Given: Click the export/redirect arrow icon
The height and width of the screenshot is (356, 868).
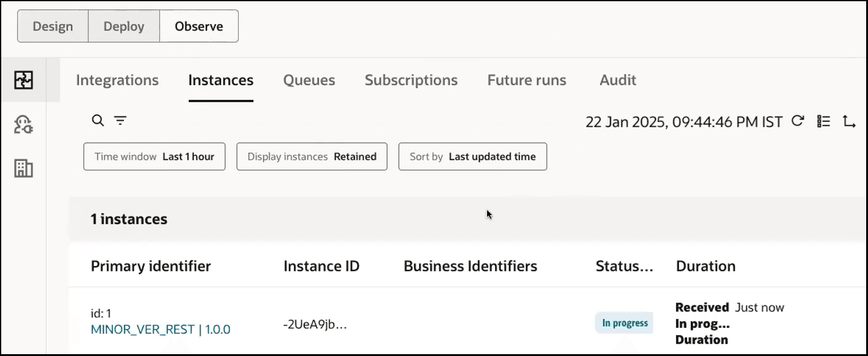Looking at the screenshot, I should [x=850, y=123].
